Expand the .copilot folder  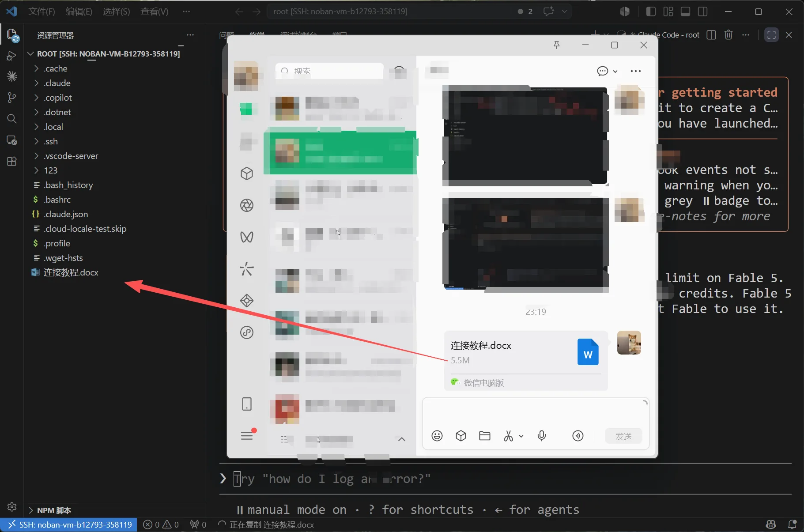point(58,98)
